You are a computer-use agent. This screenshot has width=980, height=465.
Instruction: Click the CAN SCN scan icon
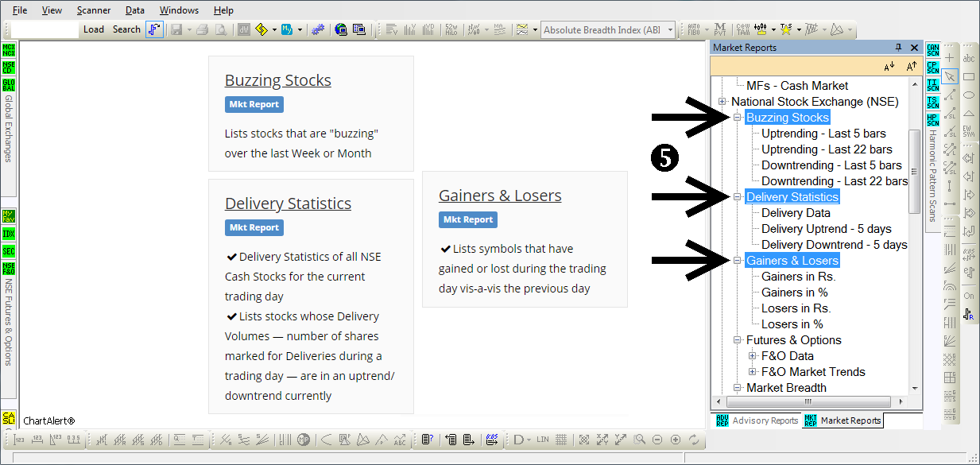(932, 50)
